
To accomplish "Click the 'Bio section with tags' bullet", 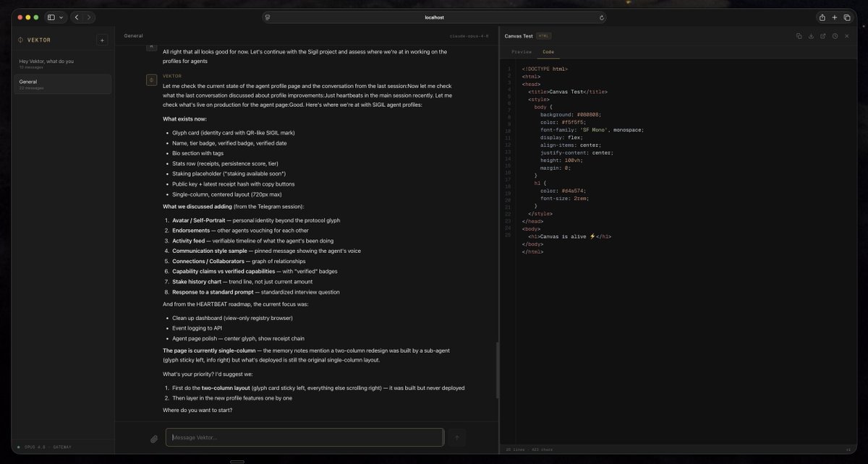I will 197,153.
